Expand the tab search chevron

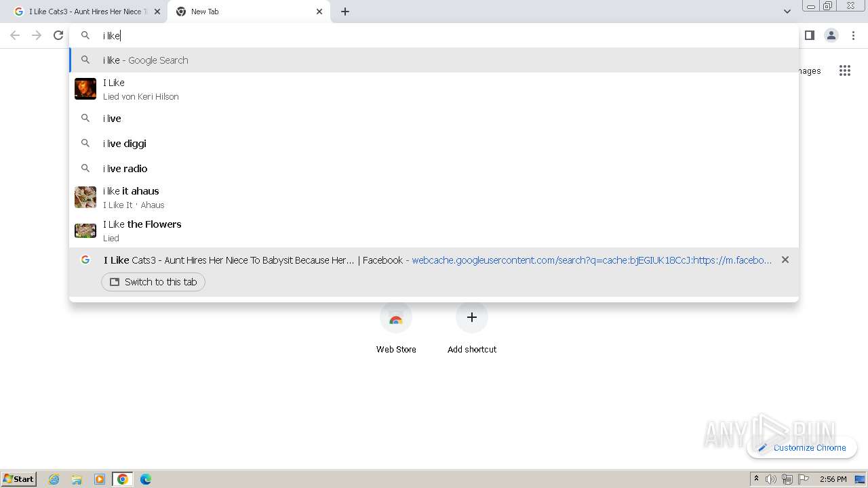tap(787, 12)
